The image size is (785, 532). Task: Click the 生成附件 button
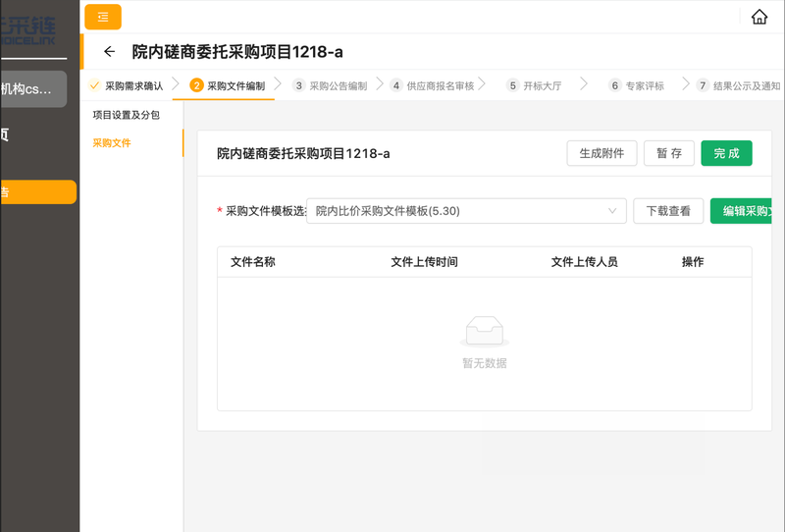pyautogui.click(x=602, y=153)
